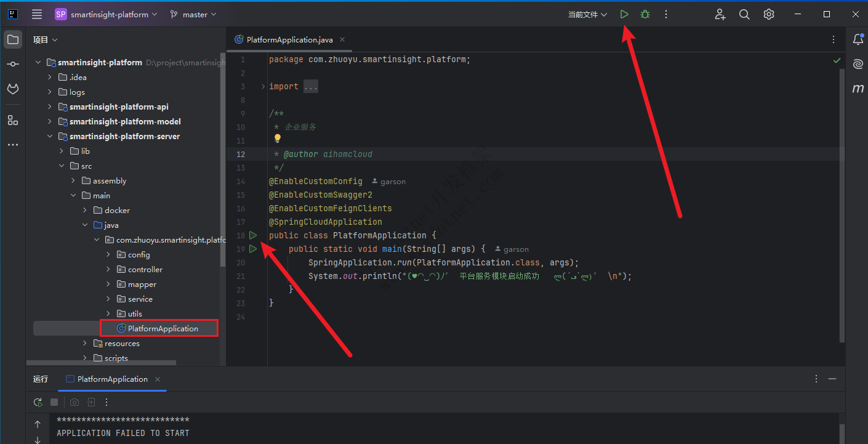Click the project tree horizontal scrollbar
Viewport: 868px width, 444px height.
(101, 363)
